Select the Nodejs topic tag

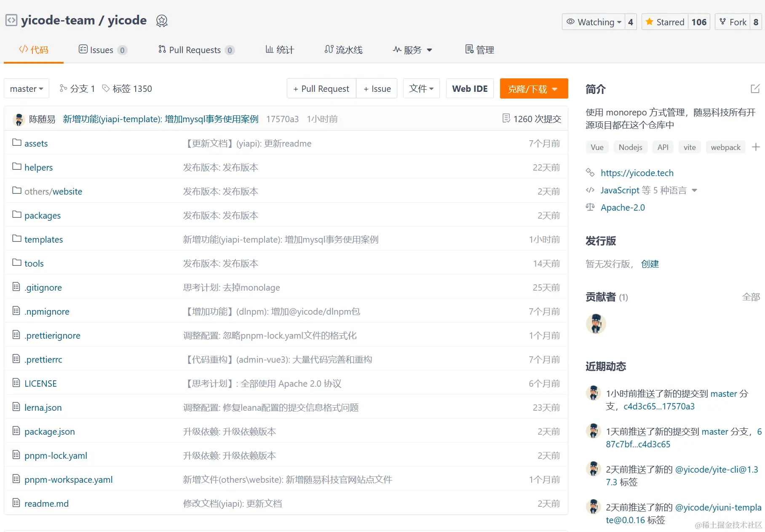tap(630, 147)
